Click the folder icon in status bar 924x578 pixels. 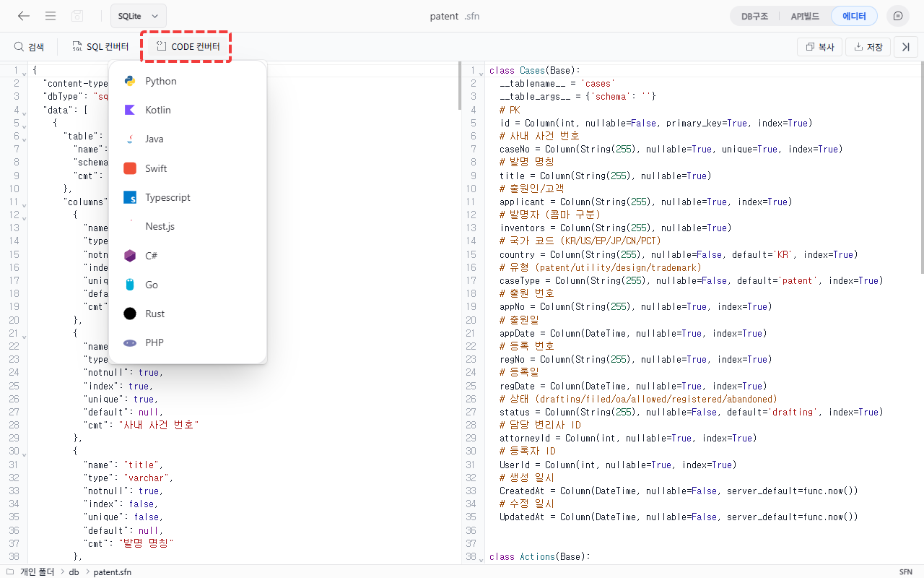coord(10,571)
